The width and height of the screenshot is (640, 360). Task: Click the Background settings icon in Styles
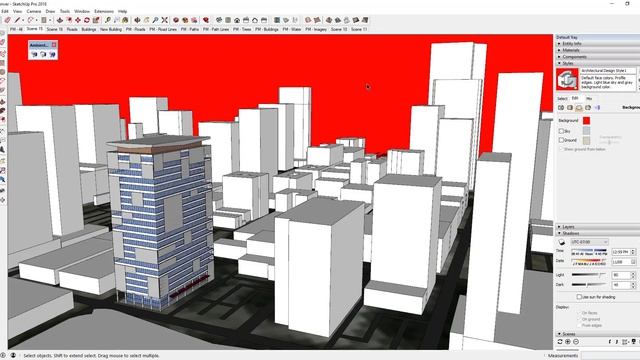(x=579, y=108)
